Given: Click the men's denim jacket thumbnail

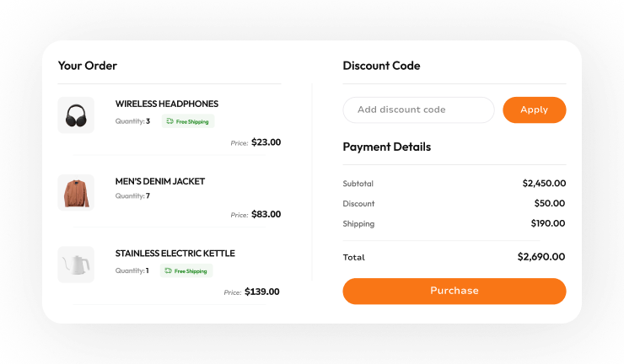Looking at the screenshot, I should click(x=76, y=192).
